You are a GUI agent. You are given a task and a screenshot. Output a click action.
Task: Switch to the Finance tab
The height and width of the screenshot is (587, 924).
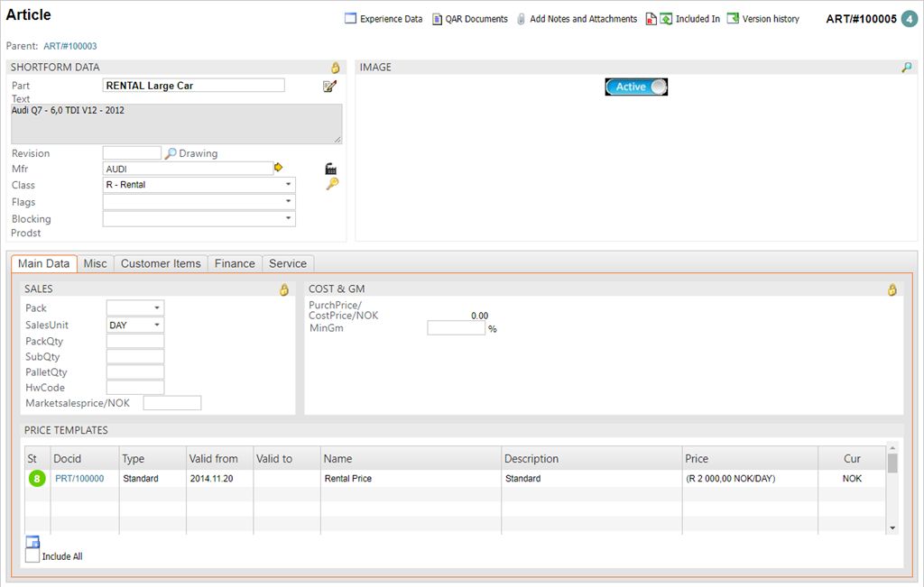[235, 263]
